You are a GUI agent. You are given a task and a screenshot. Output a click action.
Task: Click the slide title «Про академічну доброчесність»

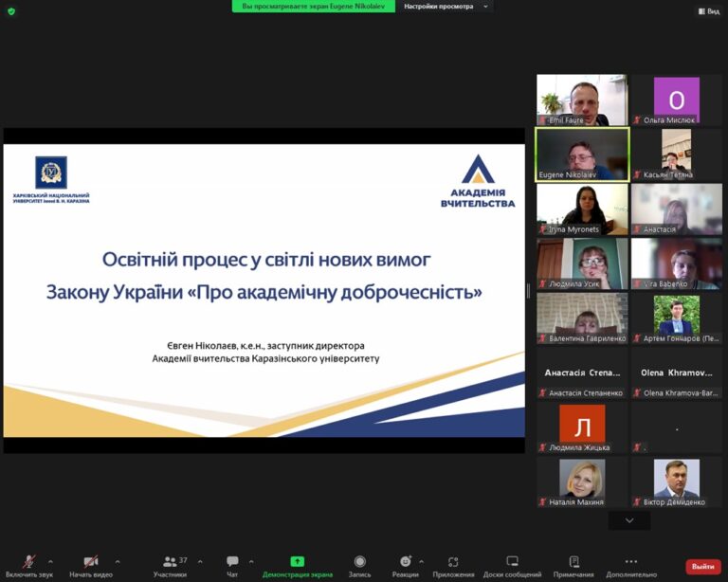coord(336,292)
